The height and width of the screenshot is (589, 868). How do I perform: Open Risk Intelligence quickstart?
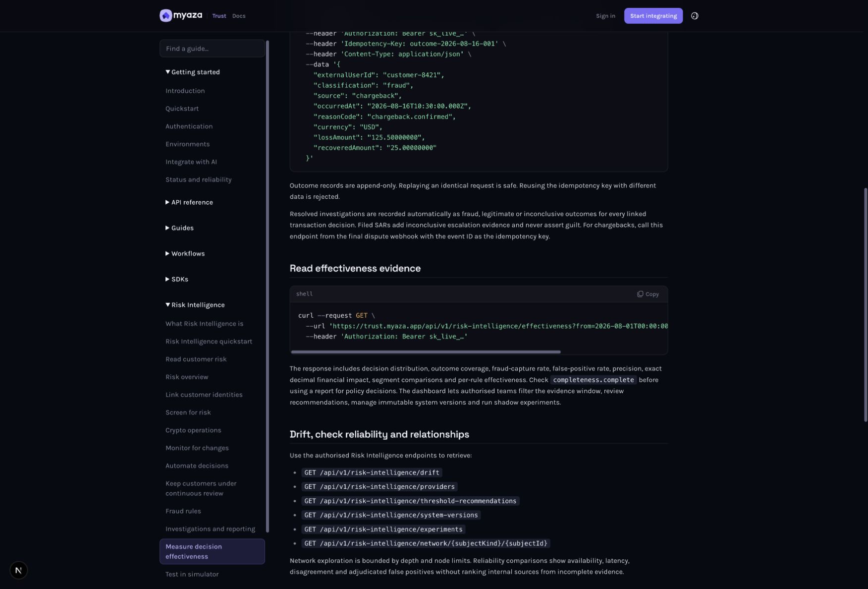pyautogui.click(x=209, y=342)
